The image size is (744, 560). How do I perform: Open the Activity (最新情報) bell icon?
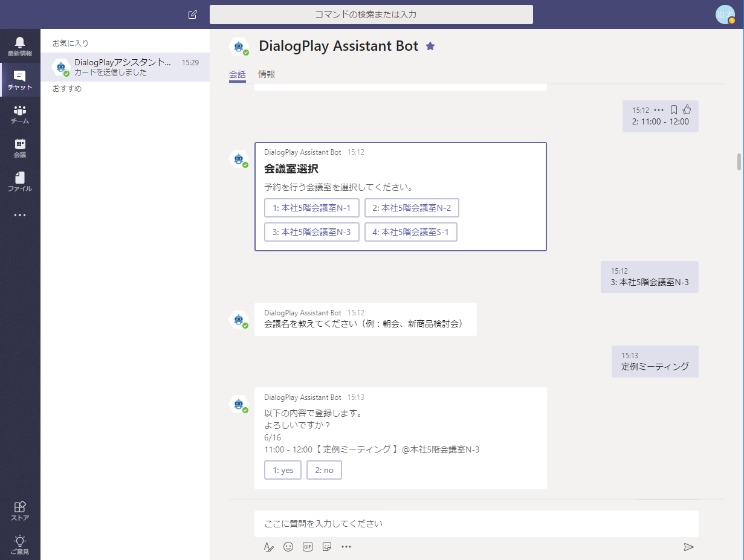click(20, 46)
